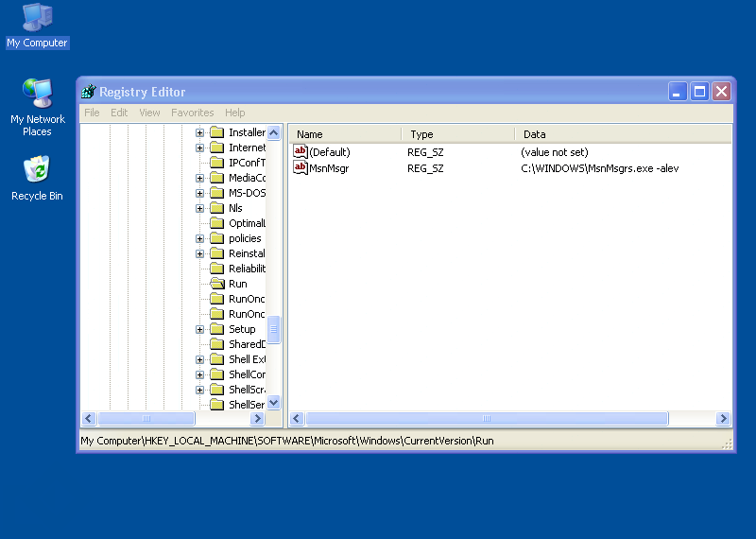
Task: Select the Run registry key label
Action: pos(238,284)
